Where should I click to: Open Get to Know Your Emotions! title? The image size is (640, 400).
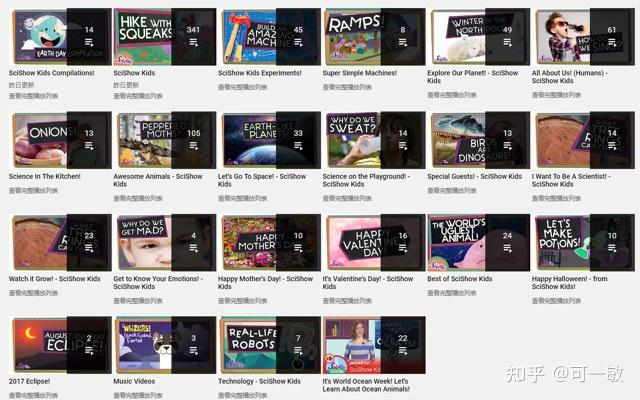click(x=158, y=282)
